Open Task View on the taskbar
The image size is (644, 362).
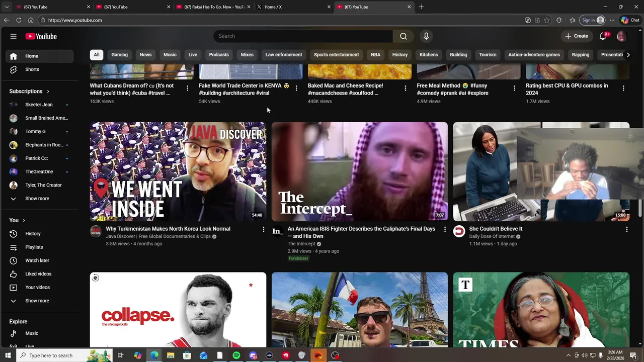[121, 355]
